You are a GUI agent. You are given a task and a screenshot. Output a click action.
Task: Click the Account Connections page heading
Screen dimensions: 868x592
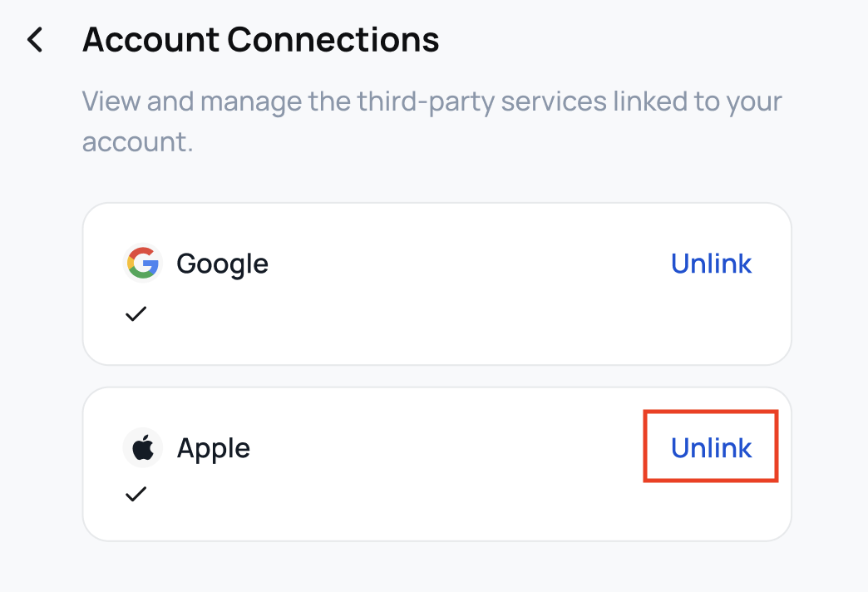pos(260,40)
